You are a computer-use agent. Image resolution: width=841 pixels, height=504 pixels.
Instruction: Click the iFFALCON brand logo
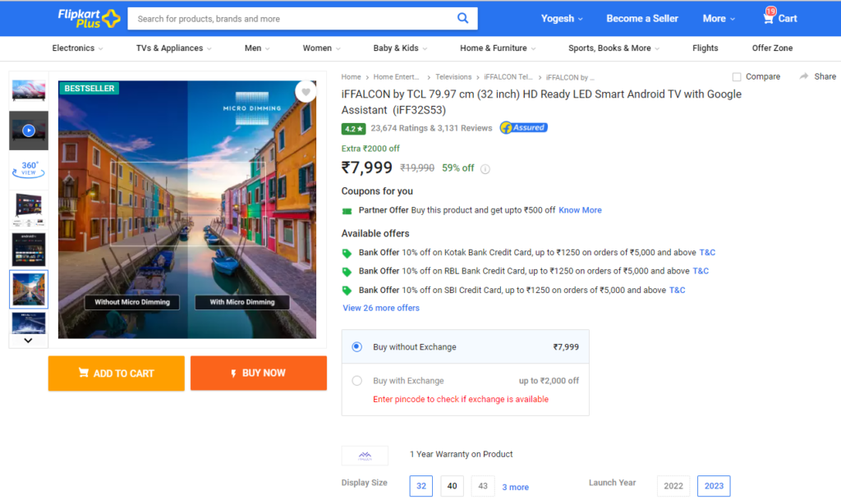365,456
